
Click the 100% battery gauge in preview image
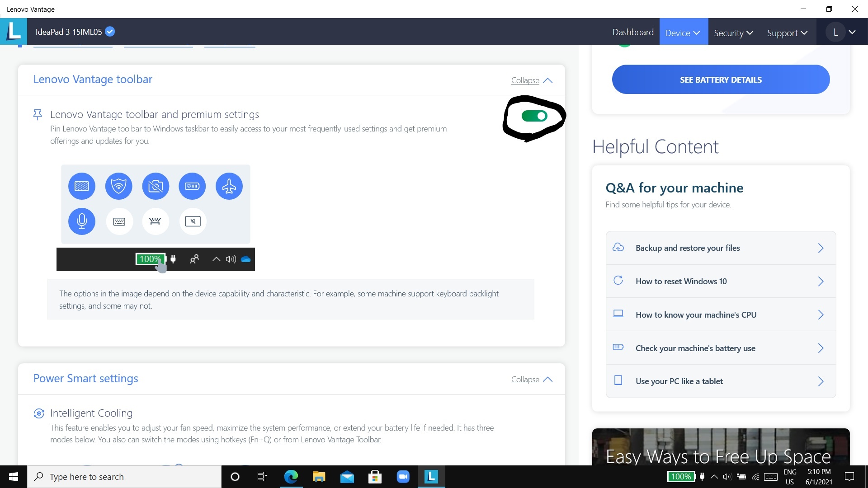point(151,259)
